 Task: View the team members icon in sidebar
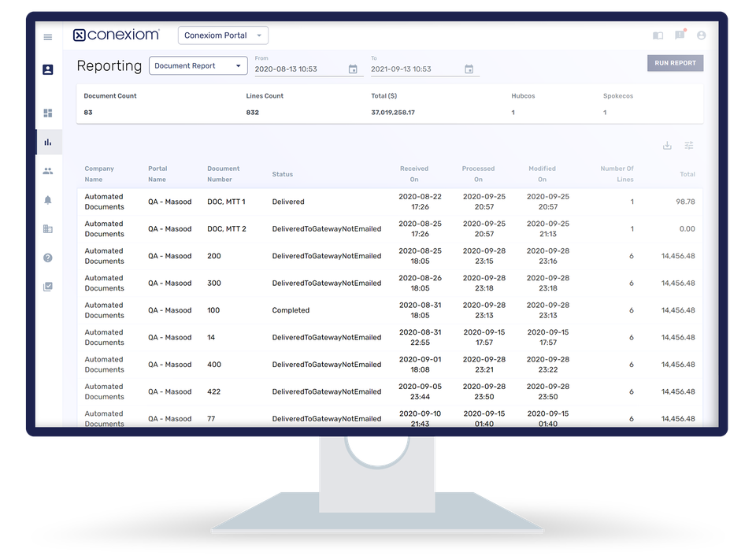coord(47,170)
